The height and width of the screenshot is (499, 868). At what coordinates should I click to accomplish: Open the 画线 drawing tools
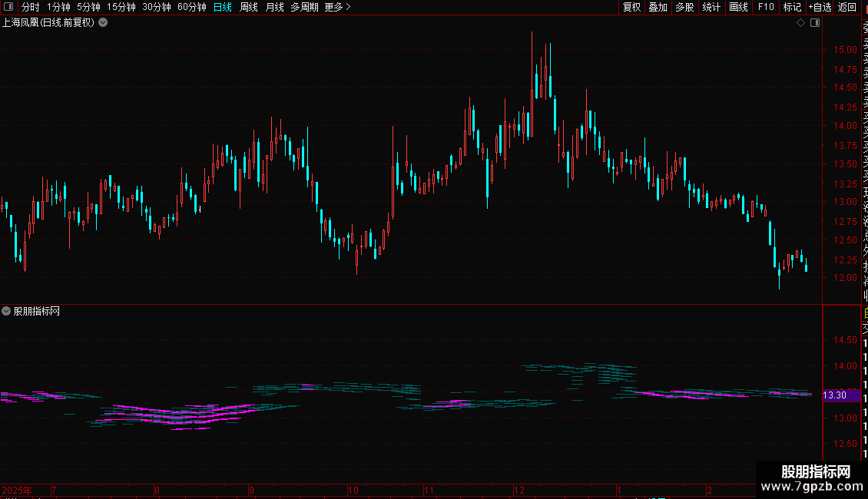738,7
